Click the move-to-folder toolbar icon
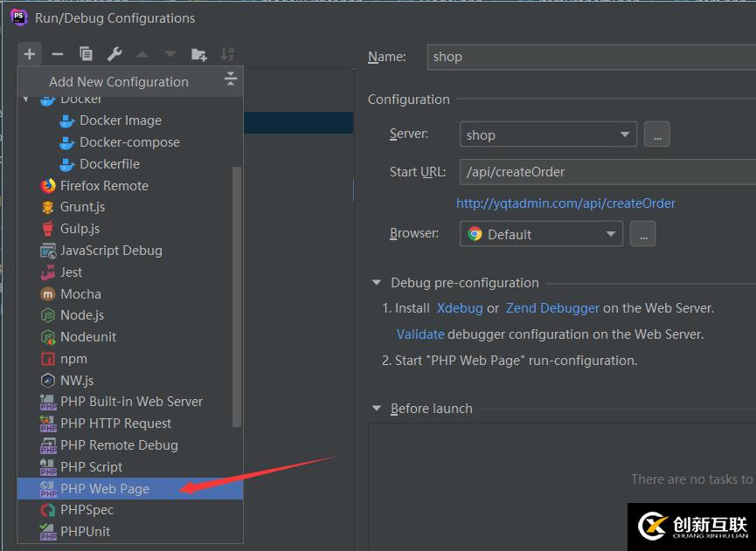Viewport: 756px width, 551px height. 198,54
